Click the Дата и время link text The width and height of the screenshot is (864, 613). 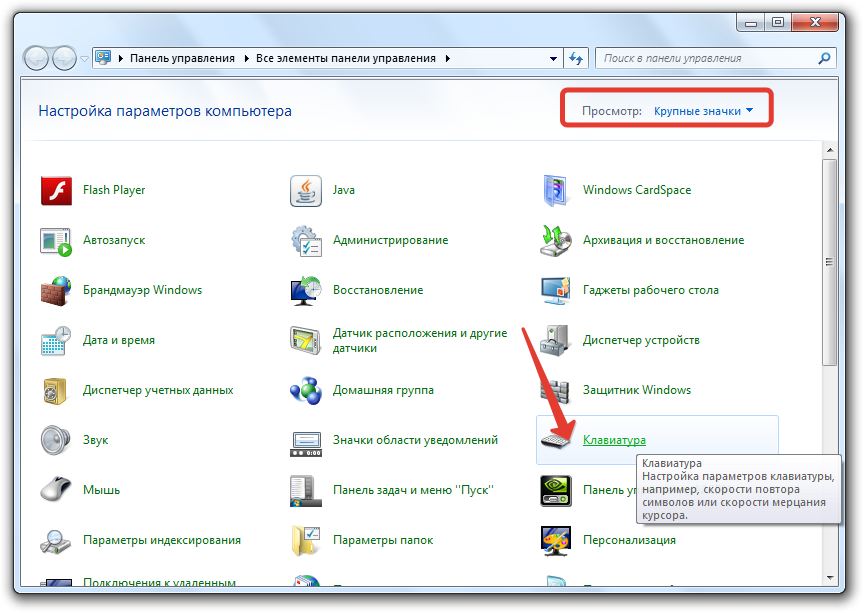(x=119, y=340)
